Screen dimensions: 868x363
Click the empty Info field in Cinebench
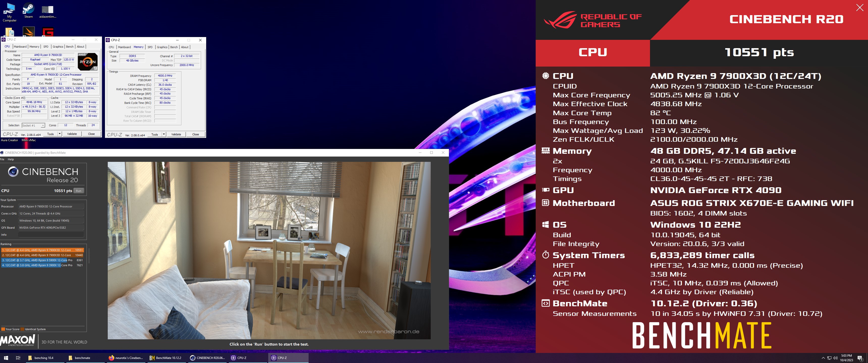(x=51, y=235)
